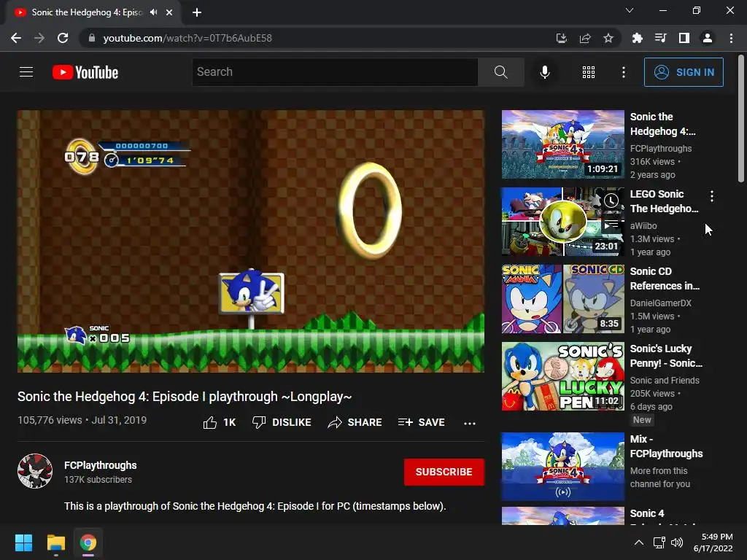The image size is (747, 560).
Task: Open system volume speaker in tray
Action: click(676, 542)
